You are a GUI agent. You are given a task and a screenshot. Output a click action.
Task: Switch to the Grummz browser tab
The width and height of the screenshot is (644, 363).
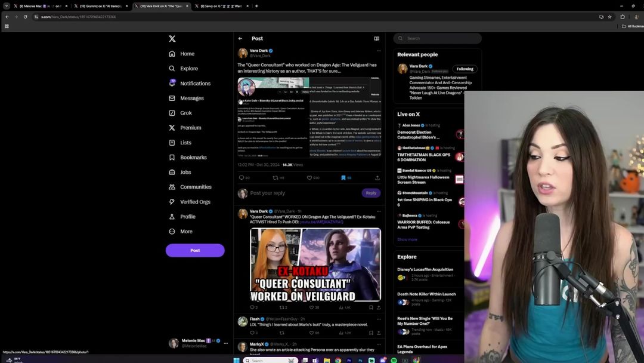(x=101, y=6)
